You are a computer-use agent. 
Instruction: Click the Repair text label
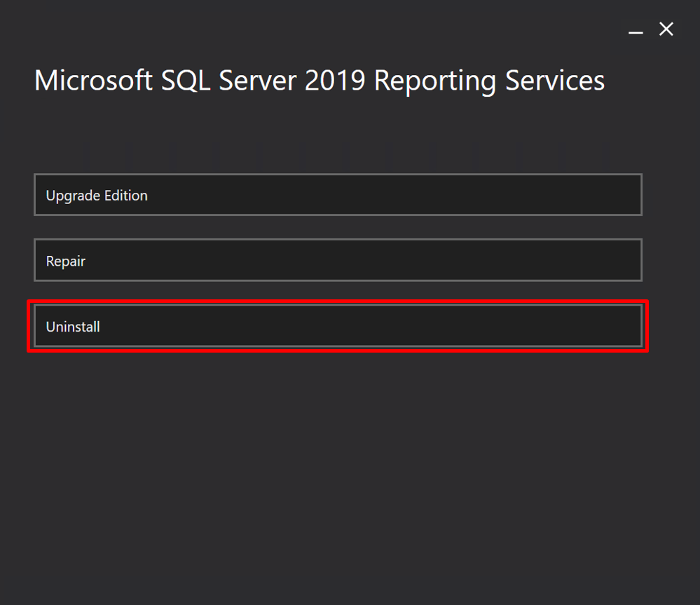click(66, 261)
